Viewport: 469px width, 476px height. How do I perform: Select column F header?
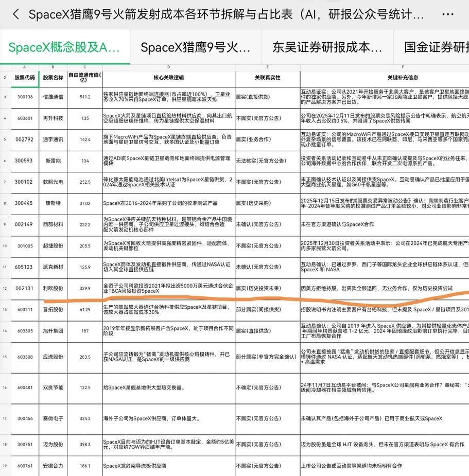[385, 67]
